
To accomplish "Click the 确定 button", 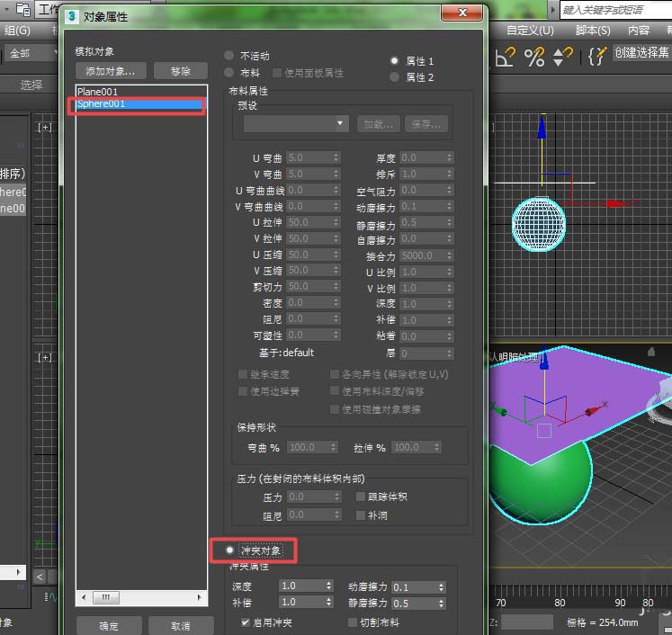I will click(109, 626).
